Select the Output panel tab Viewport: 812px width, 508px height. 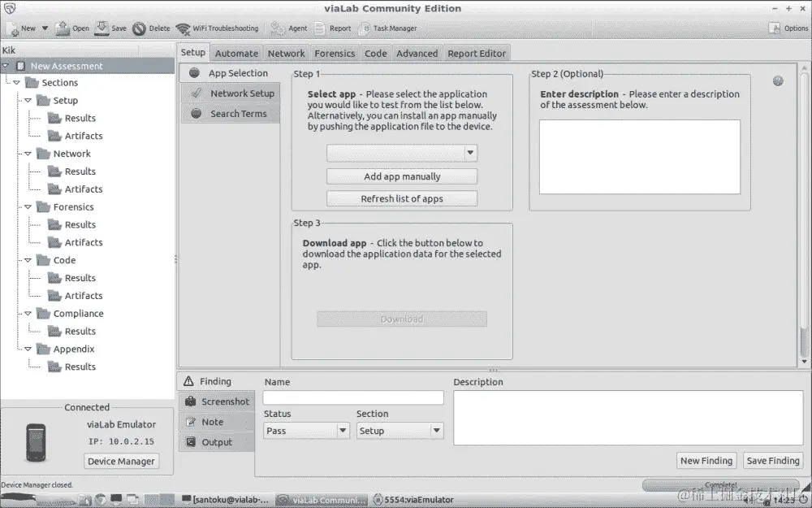point(217,442)
